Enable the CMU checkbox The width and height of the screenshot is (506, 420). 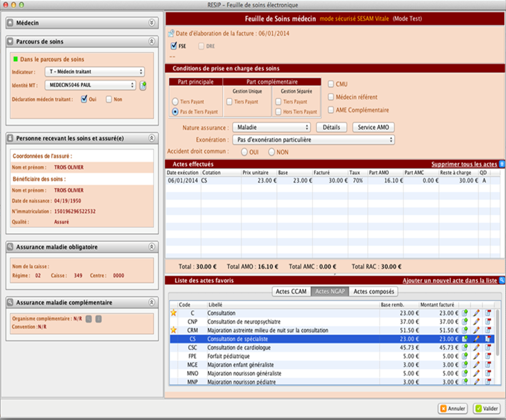click(332, 84)
